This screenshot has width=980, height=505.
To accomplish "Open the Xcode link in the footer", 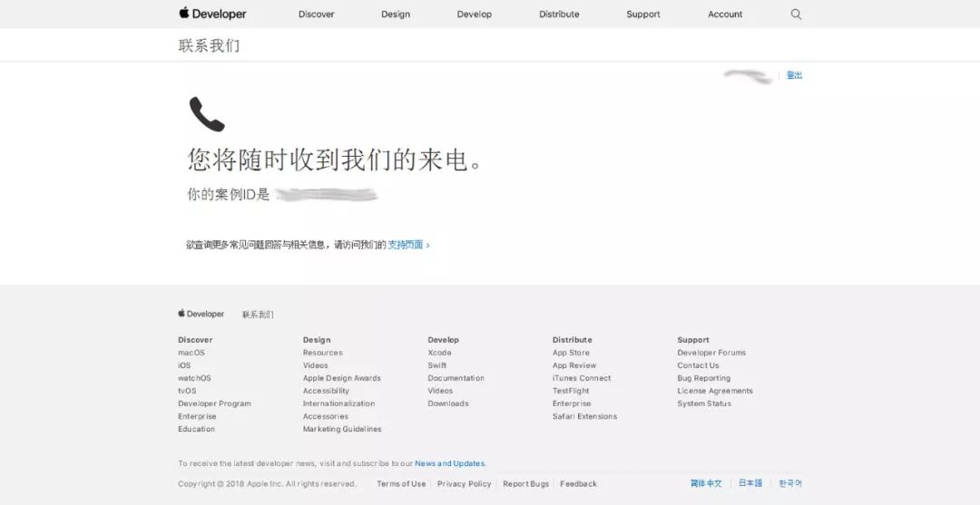I will pos(439,353).
